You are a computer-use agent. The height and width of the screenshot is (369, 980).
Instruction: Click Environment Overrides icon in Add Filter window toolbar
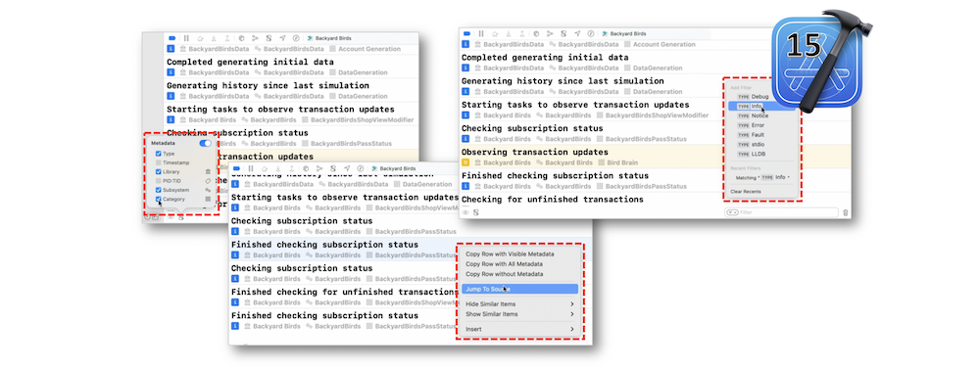563,33
